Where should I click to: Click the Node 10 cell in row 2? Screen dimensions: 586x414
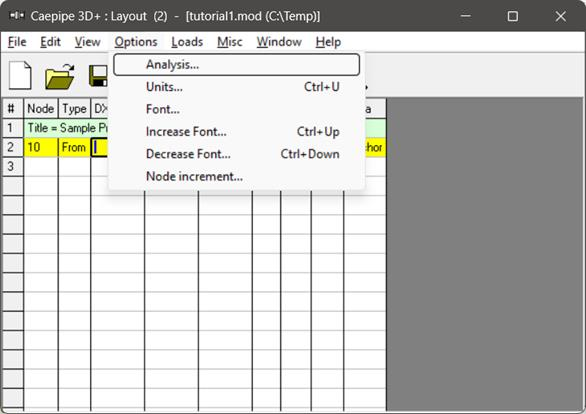point(41,147)
